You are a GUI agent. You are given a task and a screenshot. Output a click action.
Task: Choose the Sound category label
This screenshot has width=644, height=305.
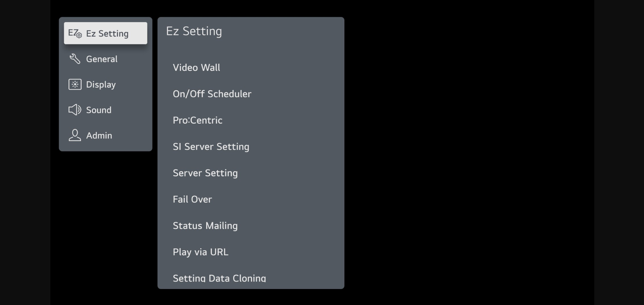tap(99, 110)
